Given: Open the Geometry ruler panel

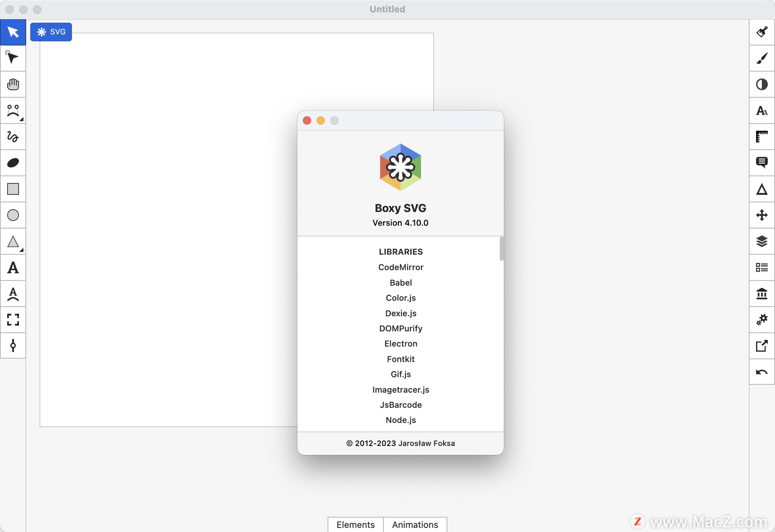Looking at the screenshot, I should click(x=762, y=137).
